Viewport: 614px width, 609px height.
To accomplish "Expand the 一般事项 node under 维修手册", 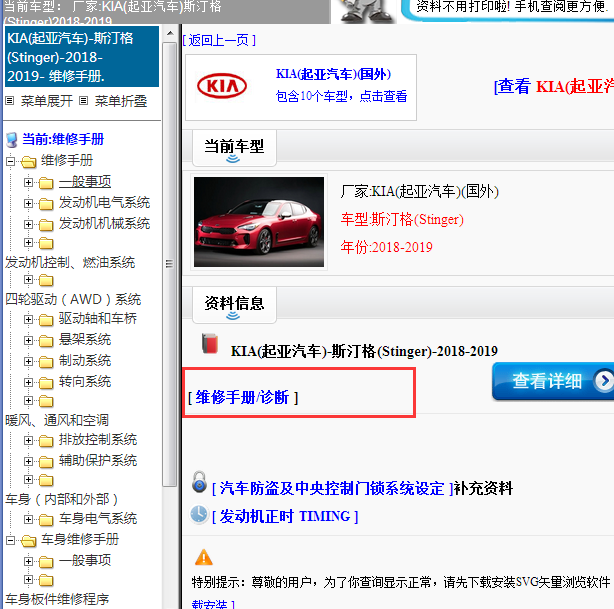I will (28, 183).
